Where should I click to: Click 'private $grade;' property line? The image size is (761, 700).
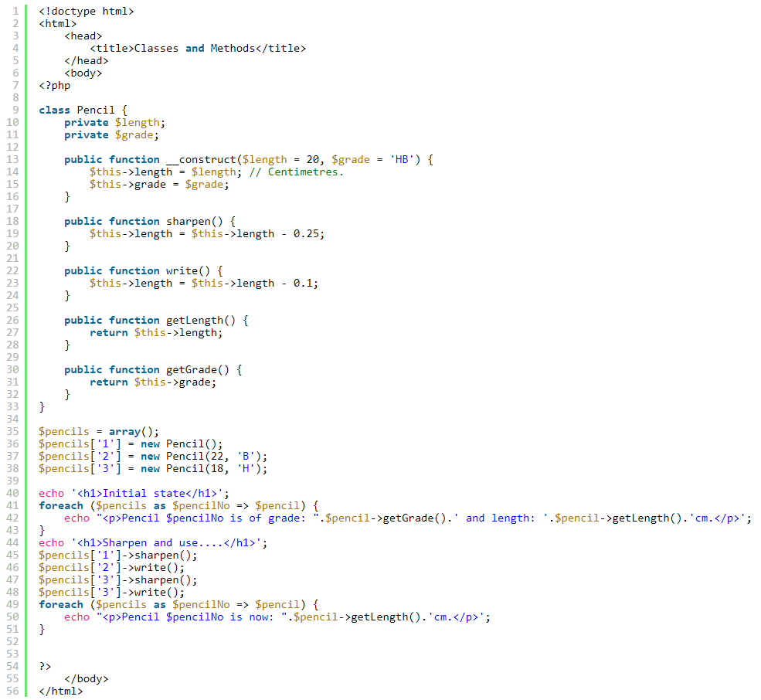111,135
